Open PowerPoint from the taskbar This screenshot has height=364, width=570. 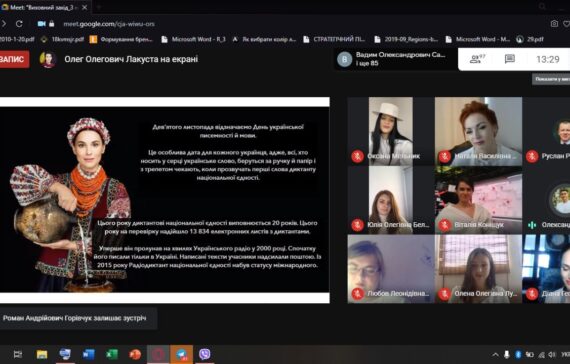(135, 354)
